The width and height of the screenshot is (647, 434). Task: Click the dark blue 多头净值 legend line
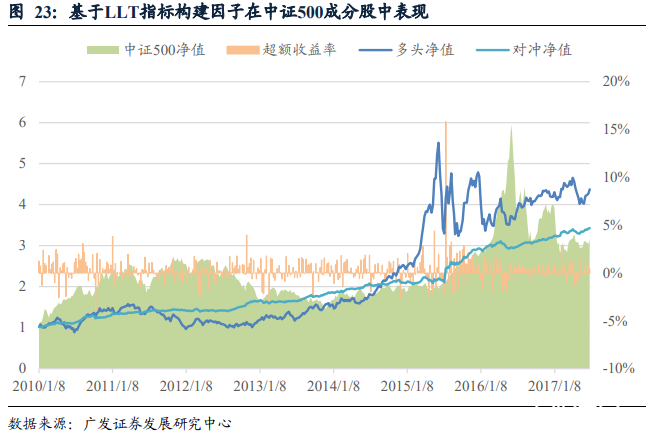point(375,50)
